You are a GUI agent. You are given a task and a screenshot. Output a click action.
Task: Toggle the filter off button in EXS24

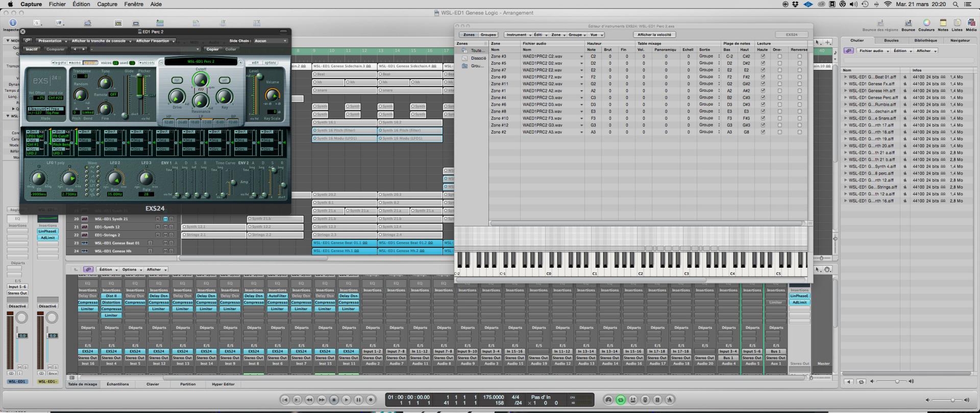tap(224, 80)
